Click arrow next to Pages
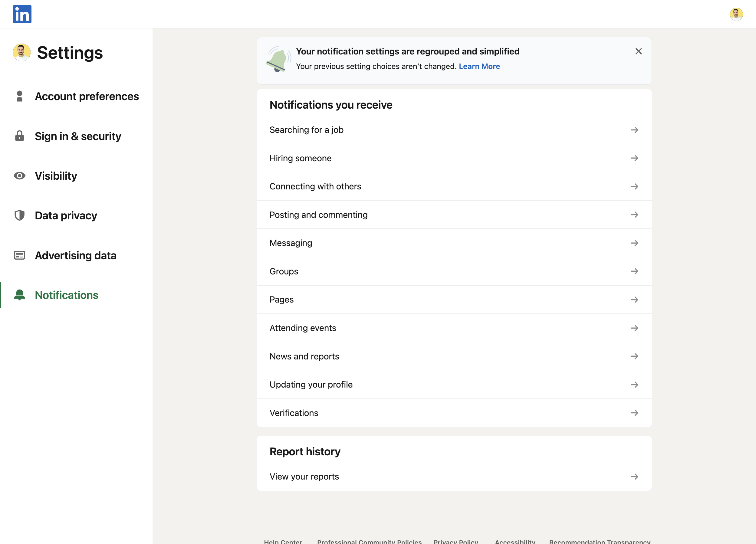Screen dimensions: 756x544 point(634,300)
